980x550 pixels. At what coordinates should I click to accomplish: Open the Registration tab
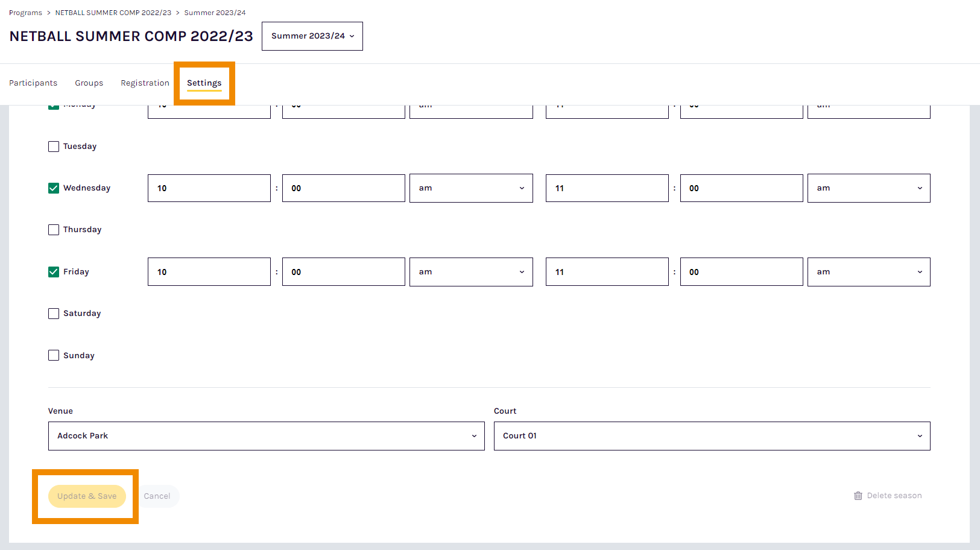(145, 83)
